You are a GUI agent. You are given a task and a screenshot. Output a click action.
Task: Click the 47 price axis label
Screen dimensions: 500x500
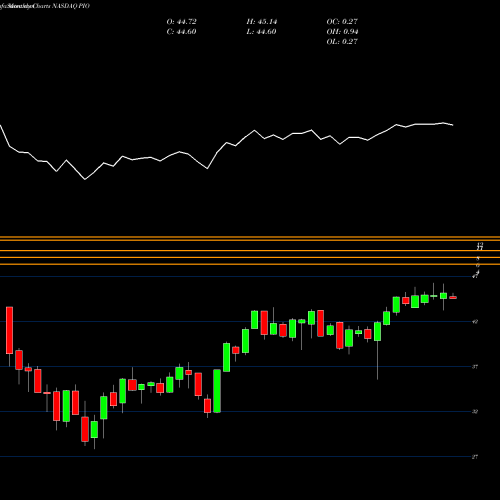(475, 276)
